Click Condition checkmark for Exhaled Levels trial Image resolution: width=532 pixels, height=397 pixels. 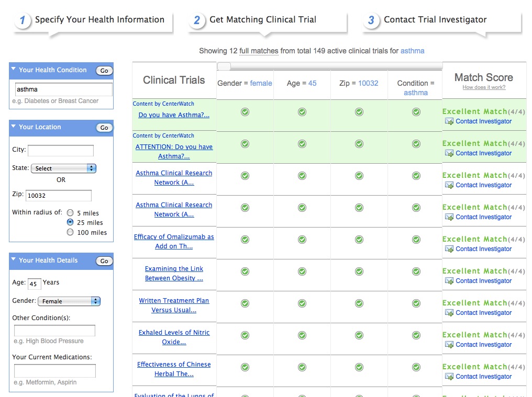416,335
